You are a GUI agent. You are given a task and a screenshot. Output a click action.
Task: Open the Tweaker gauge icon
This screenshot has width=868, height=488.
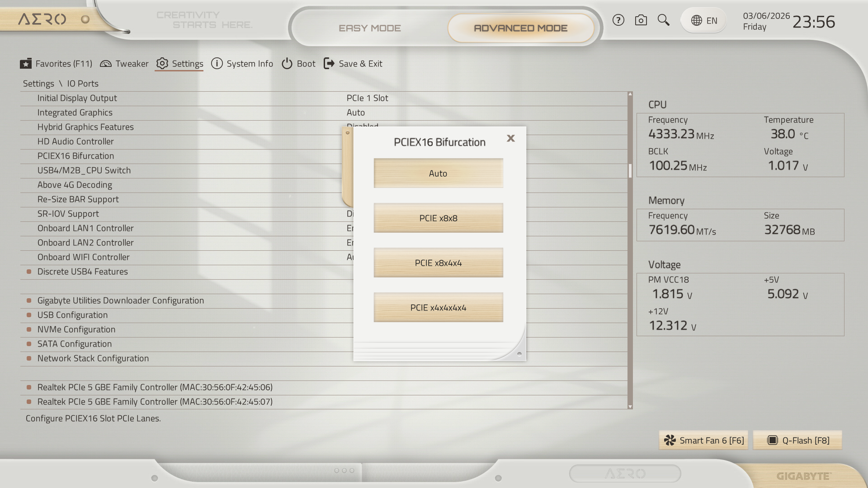tap(106, 64)
